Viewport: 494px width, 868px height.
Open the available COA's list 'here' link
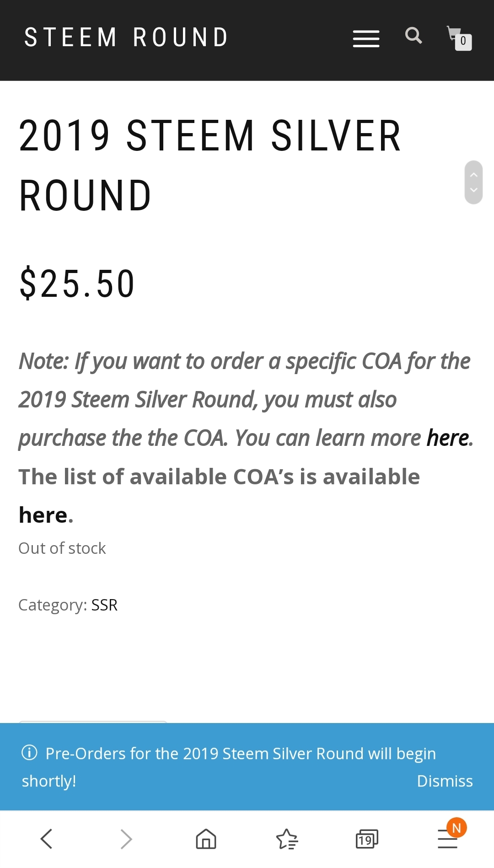pos(43,515)
